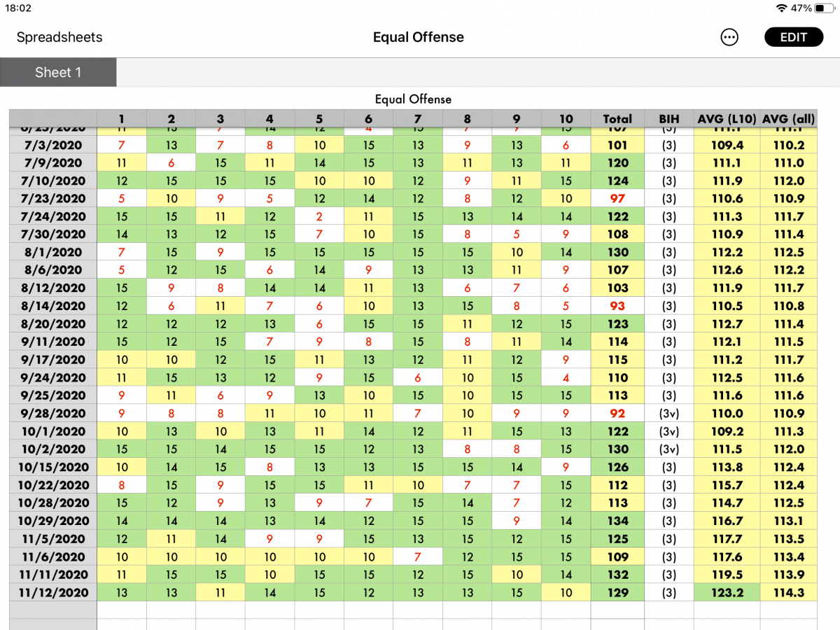Go back to Spreadsheets
840x630 pixels.
click(x=59, y=38)
